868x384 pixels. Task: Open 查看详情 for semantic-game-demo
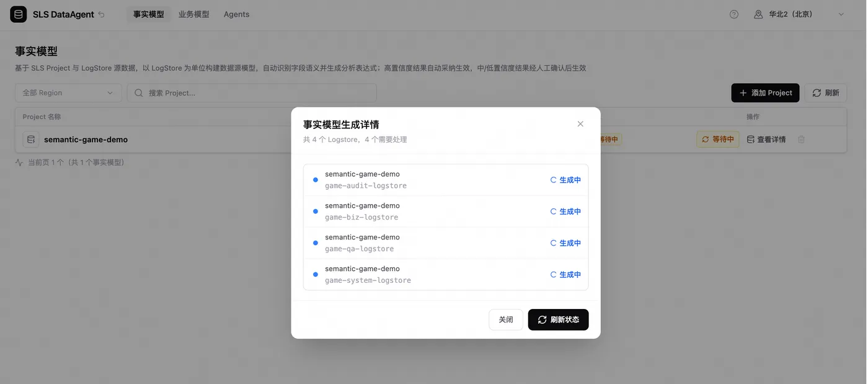766,140
